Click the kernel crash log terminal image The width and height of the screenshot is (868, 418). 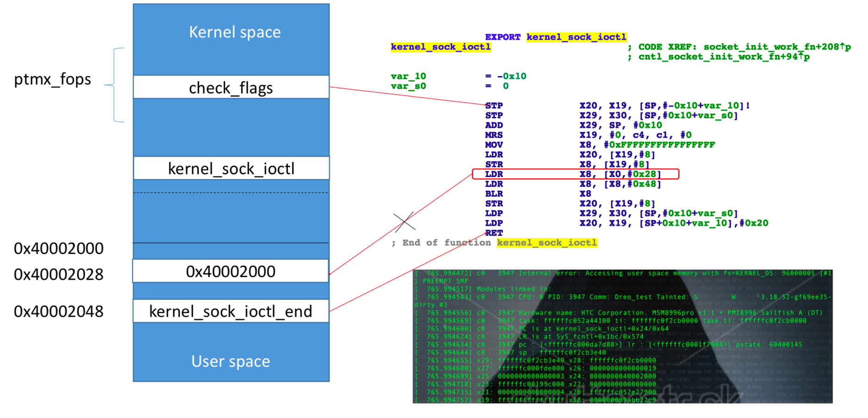(622, 337)
